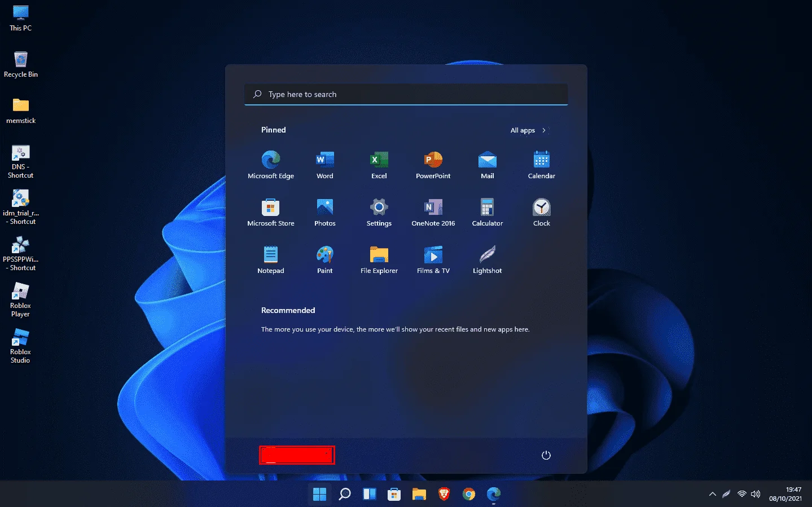Viewport: 812px width, 507px height.
Task: Select This PC desktop icon
Action: pos(21,18)
